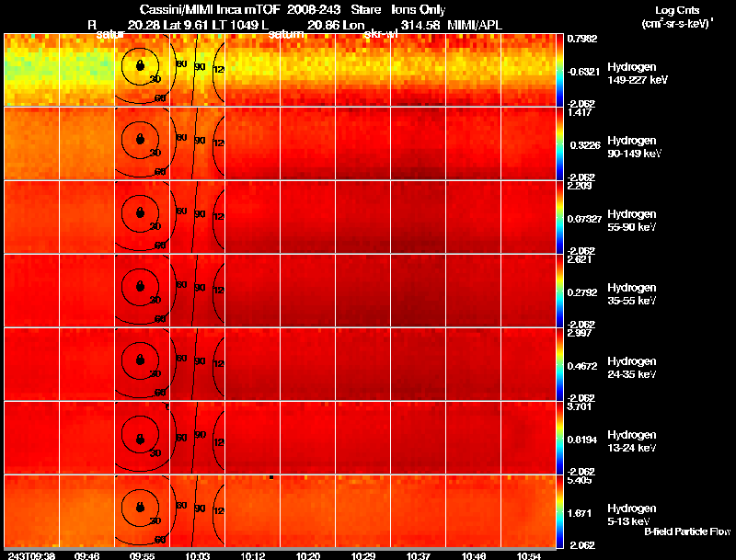Click Saturn marker in the 35-55 keV panel

[x=140, y=286]
